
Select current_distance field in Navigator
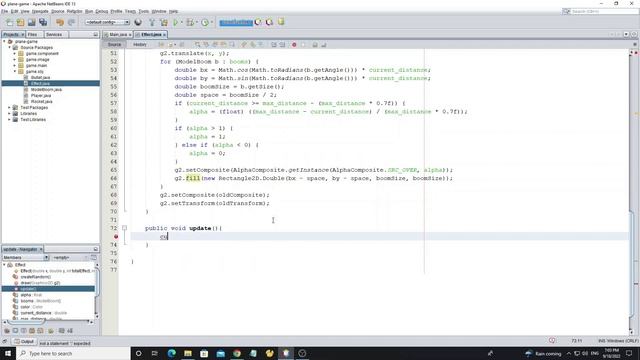[x=44, y=313]
